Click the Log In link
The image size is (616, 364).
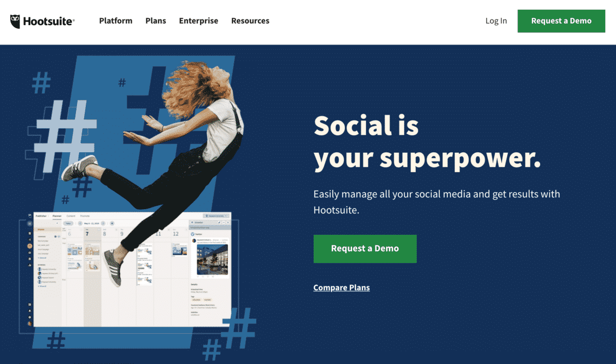(x=496, y=21)
